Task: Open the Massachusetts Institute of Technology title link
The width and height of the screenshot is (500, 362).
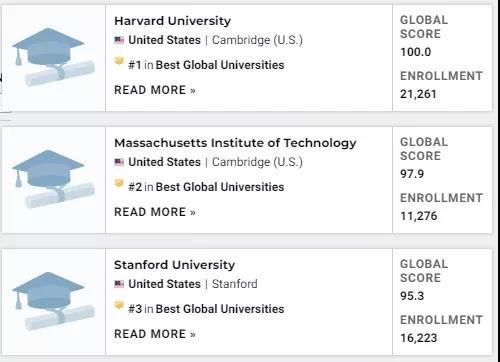Action: 235,143
